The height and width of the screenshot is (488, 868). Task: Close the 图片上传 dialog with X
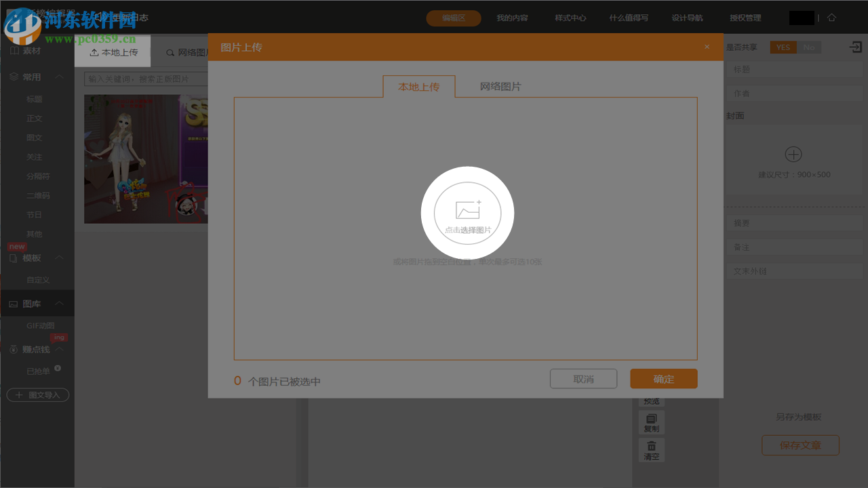pyautogui.click(x=707, y=47)
